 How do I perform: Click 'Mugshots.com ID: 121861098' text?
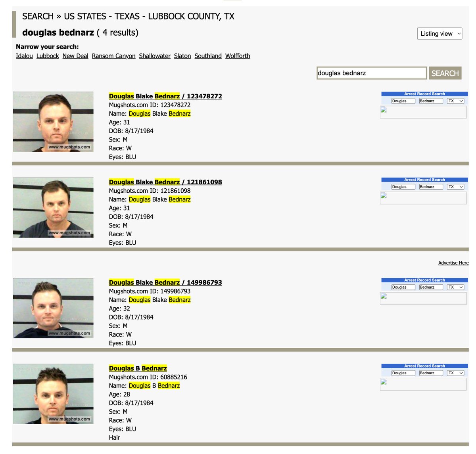[x=150, y=191]
